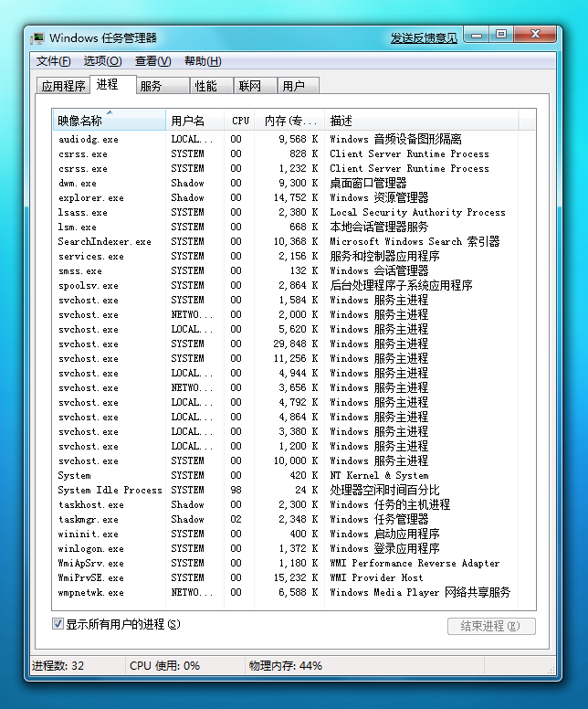Maximize the Task Manager window

tap(500, 35)
